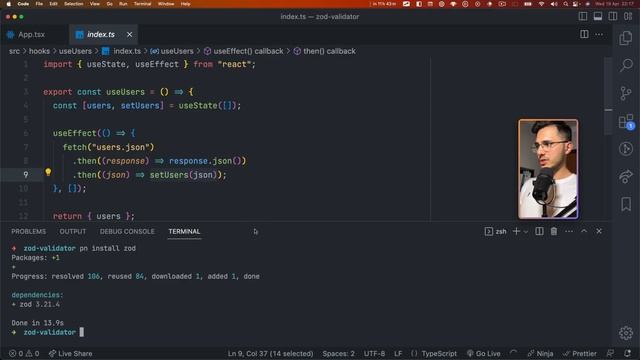Open the Terminal menu in menu bar
Screen dimensions: 640x360
142,4
